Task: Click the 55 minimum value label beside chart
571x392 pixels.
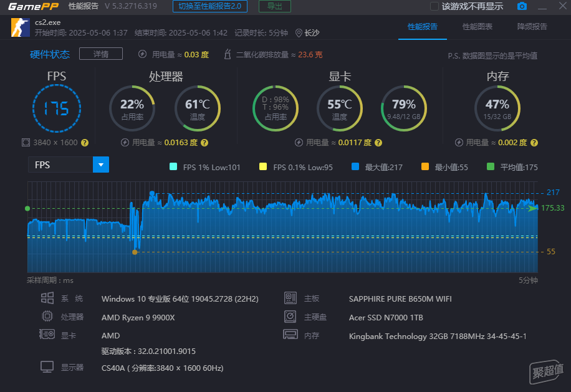Action: tap(551, 252)
